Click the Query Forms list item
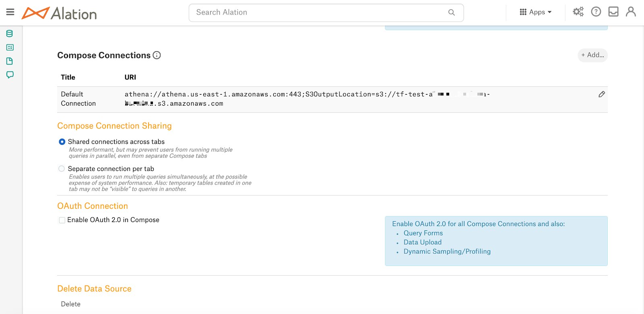The width and height of the screenshot is (644, 314). point(423,233)
